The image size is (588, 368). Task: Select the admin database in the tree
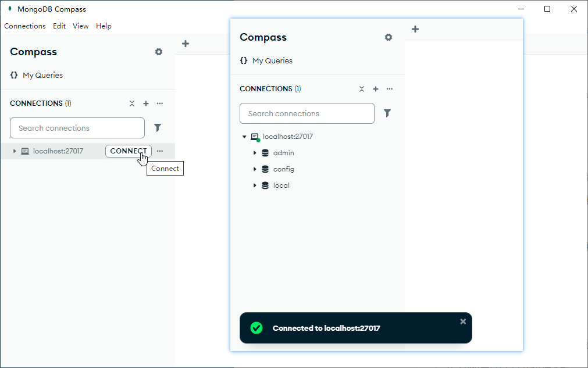[x=284, y=153]
